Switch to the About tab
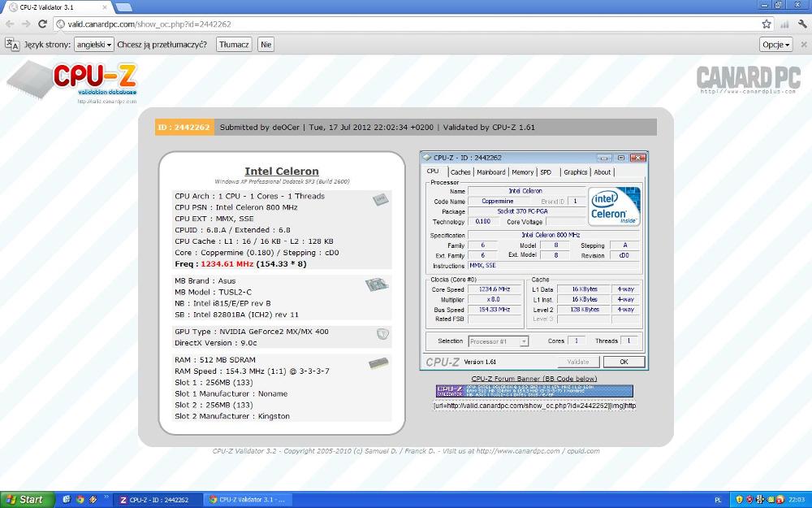 click(x=603, y=172)
